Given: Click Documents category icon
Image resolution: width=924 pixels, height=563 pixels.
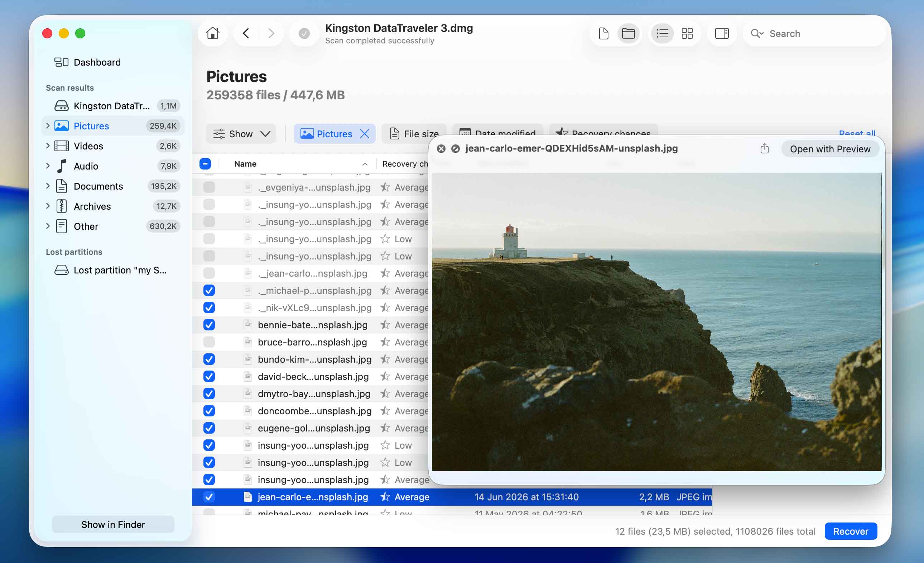Looking at the screenshot, I should tap(62, 186).
